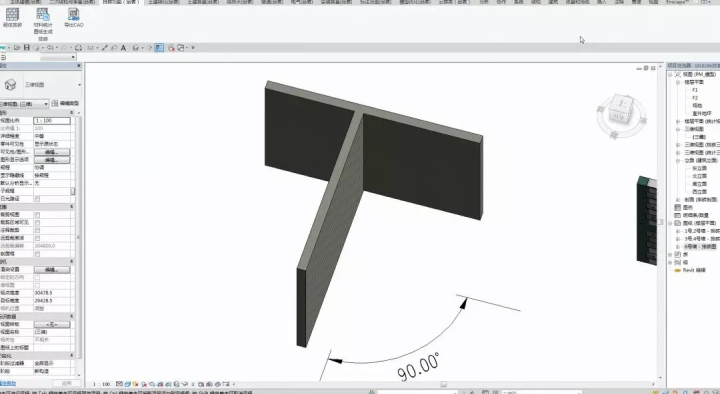Toggle the annotation crop checkbox
Screen dimensions: 720x394
click(x=38, y=230)
